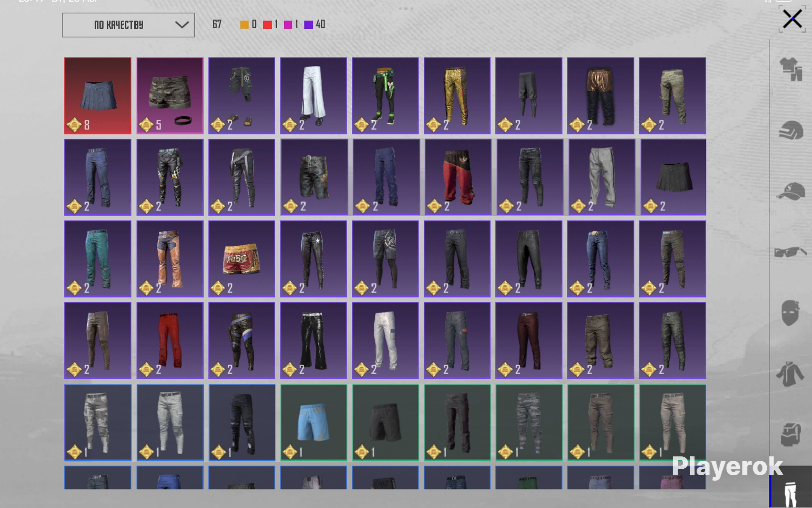Select the blue-framed black ripped jeans
812x508 pixels.
click(242, 423)
